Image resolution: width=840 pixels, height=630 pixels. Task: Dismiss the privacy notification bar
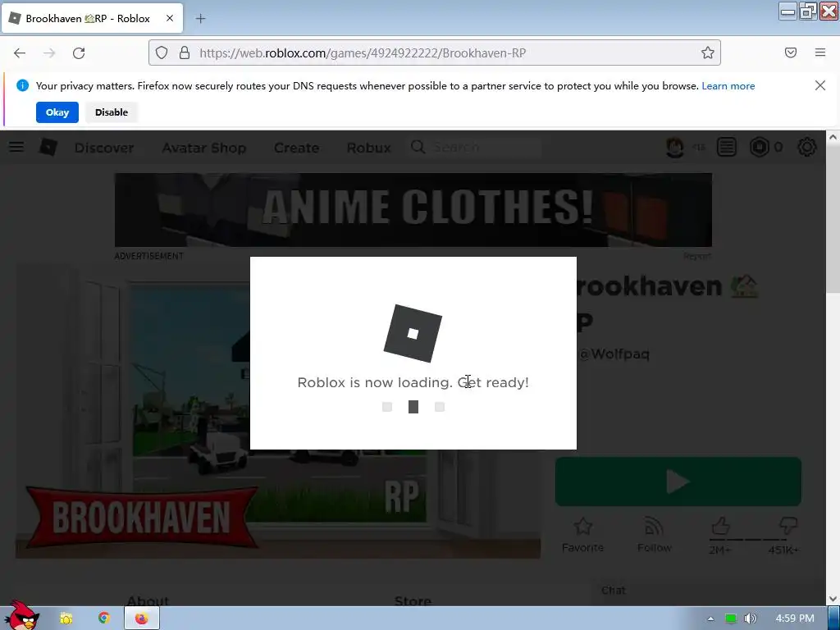(x=820, y=85)
